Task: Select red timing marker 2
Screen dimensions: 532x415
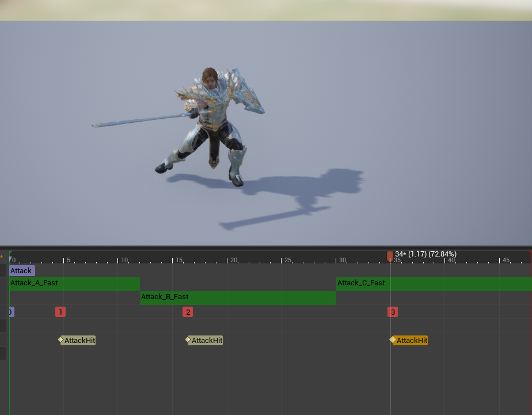Action: (x=188, y=312)
